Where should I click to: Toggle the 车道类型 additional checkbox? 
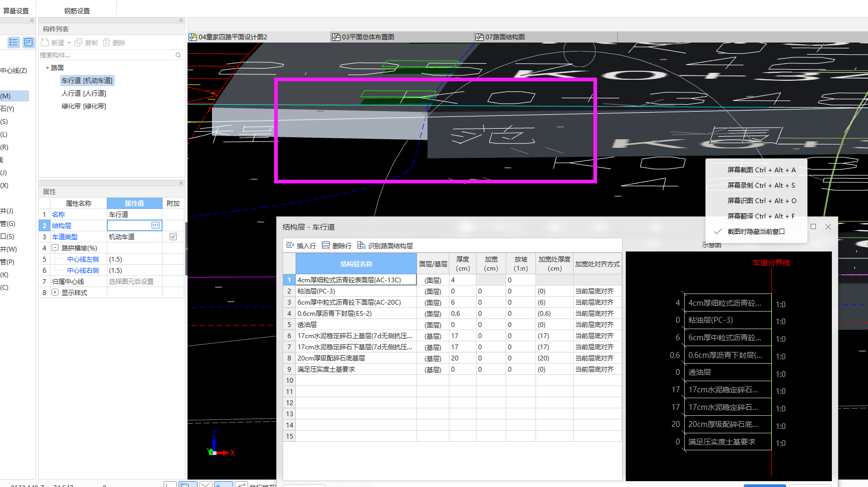[x=173, y=237]
